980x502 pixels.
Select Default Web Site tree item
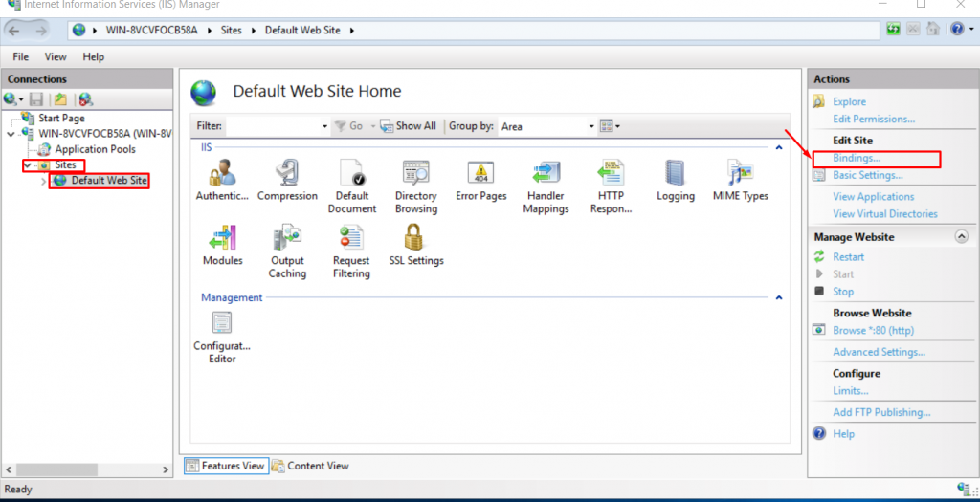[x=109, y=181]
